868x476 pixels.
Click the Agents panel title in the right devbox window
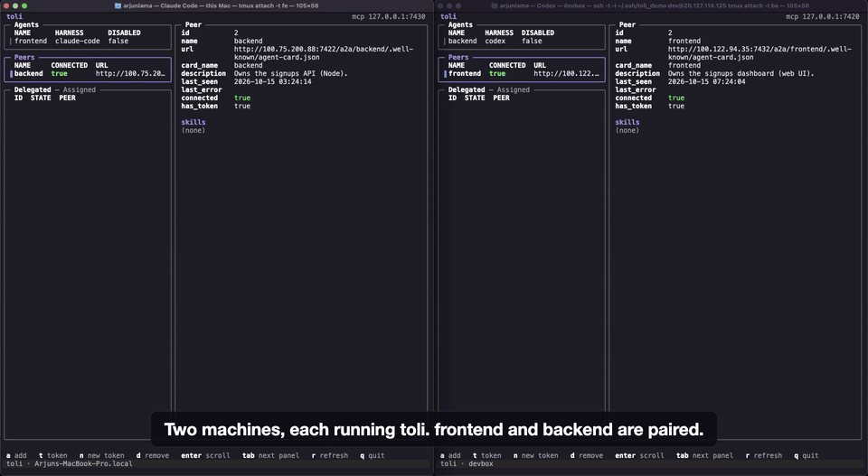pos(460,25)
